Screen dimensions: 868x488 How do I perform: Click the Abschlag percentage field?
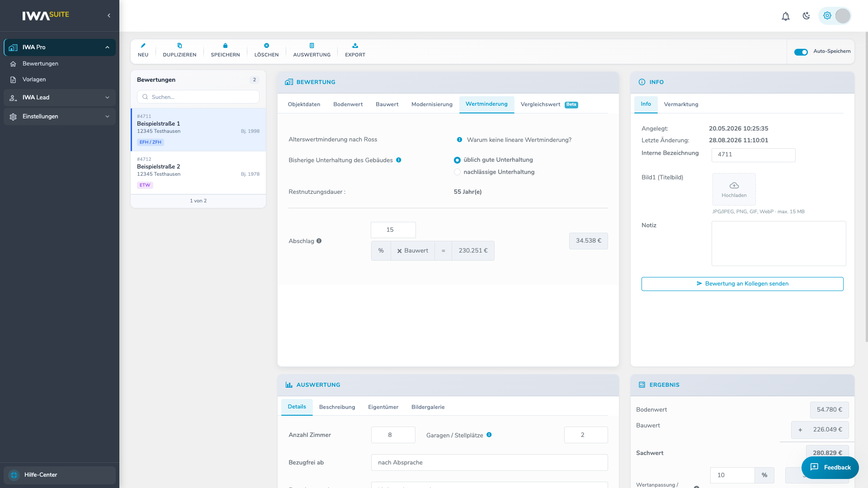pos(393,230)
